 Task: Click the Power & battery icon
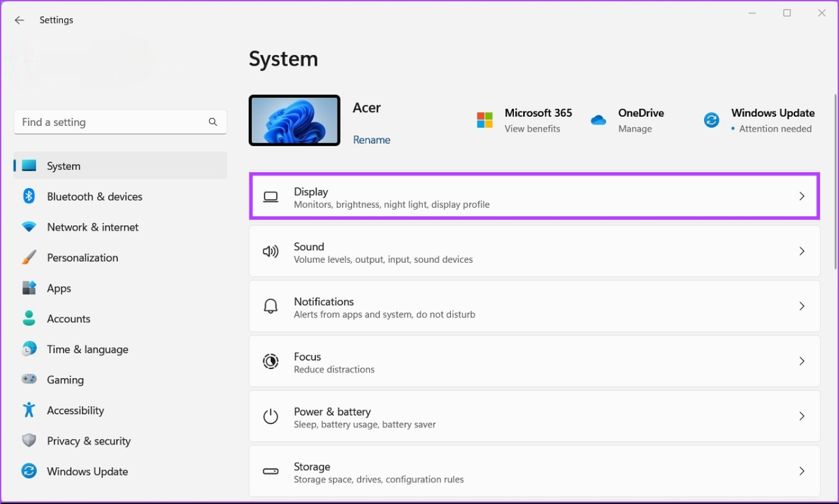[271, 417]
